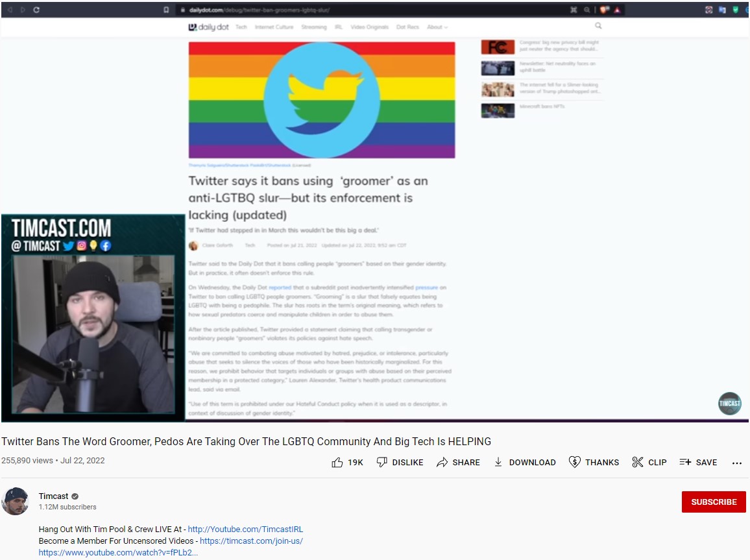Open the three-dot more actions menu
Image resolution: width=750 pixels, height=560 pixels.
(736, 462)
